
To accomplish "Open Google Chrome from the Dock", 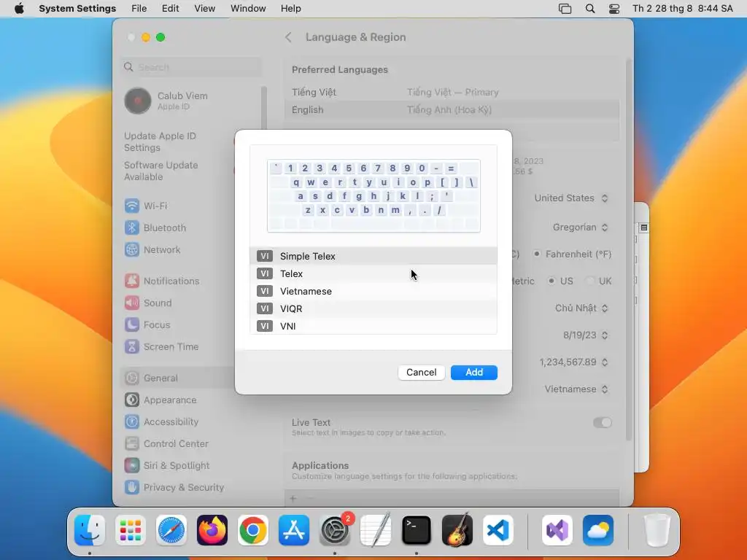I will [x=253, y=530].
